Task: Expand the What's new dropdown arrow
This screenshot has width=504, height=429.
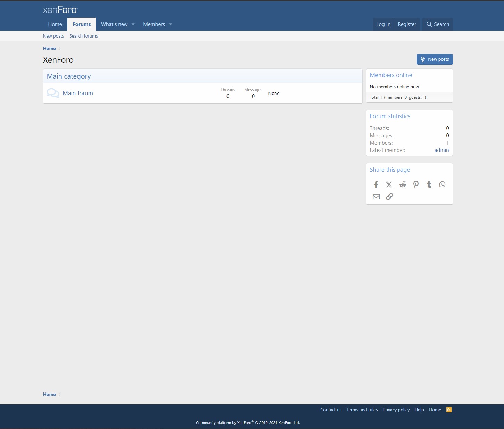Action: [x=133, y=24]
